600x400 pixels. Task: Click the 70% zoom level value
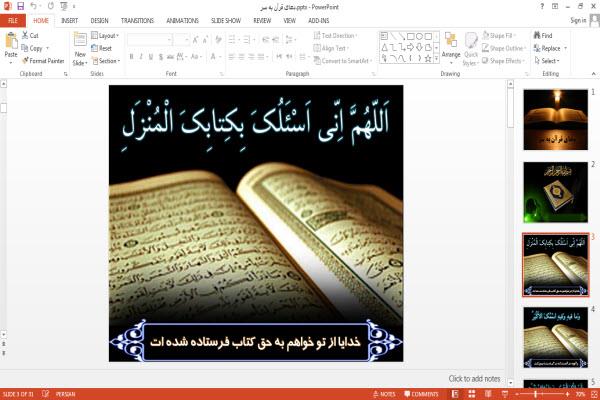(580, 394)
